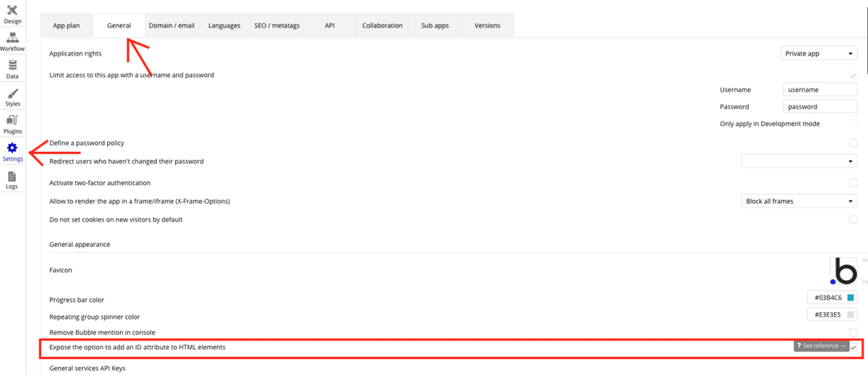Open the Languages tab
This screenshot has height=375, width=868.
pos(224,25)
